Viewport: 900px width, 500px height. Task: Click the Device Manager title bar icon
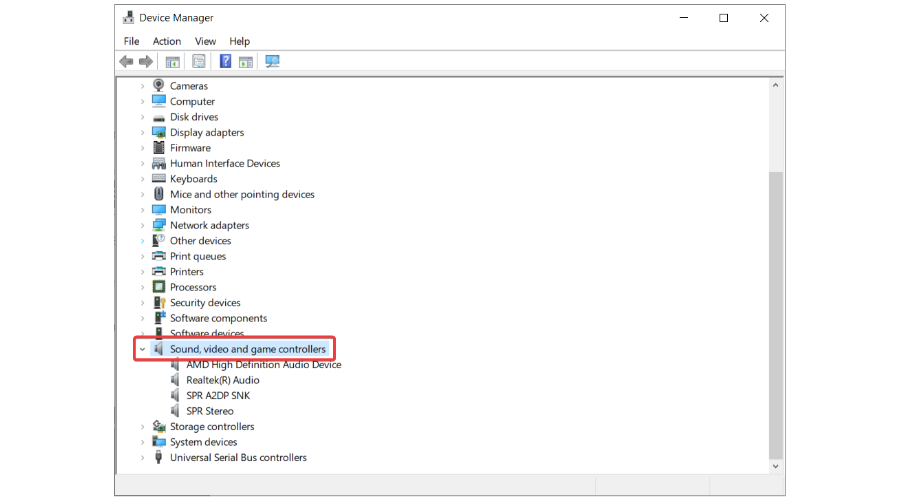pos(128,18)
